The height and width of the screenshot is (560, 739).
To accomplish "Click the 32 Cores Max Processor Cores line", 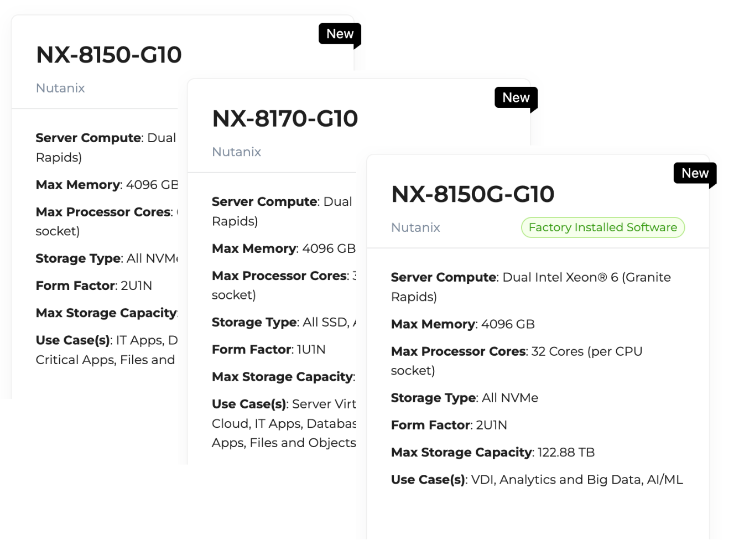I will [x=516, y=352].
